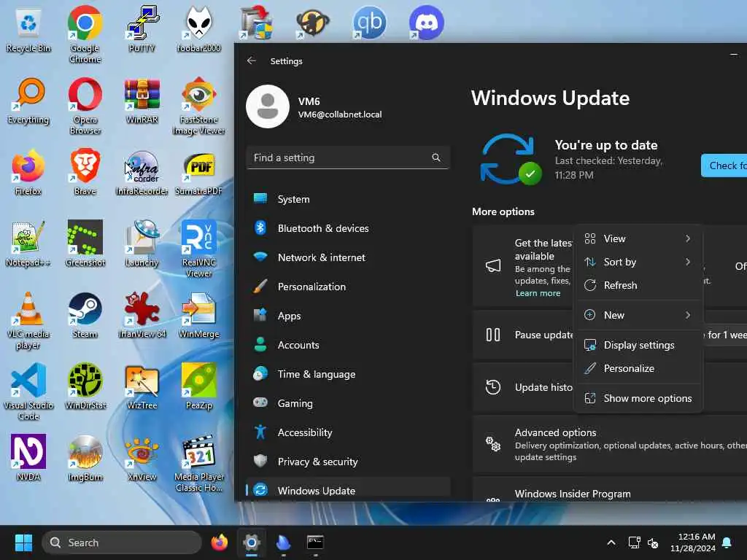Click Check for updates button
The height and width of the screenshot is (560, 747).
(724, 166)
